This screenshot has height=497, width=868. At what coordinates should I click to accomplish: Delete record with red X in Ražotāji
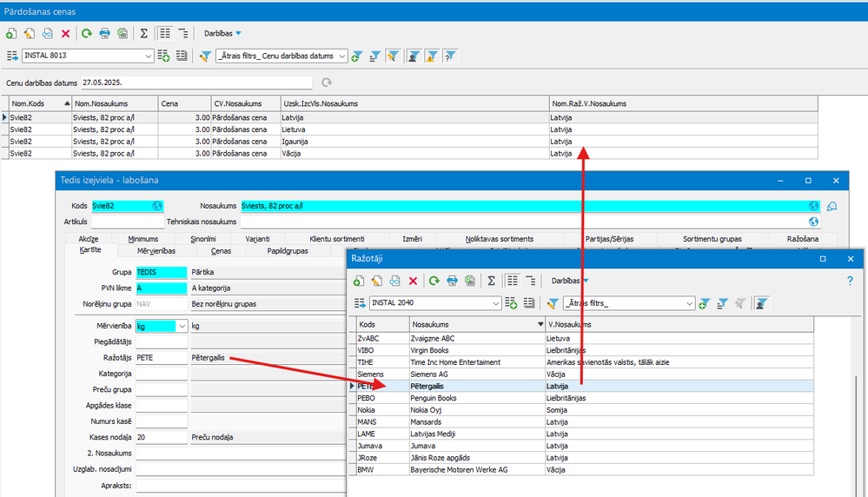[x=413, y=282]
